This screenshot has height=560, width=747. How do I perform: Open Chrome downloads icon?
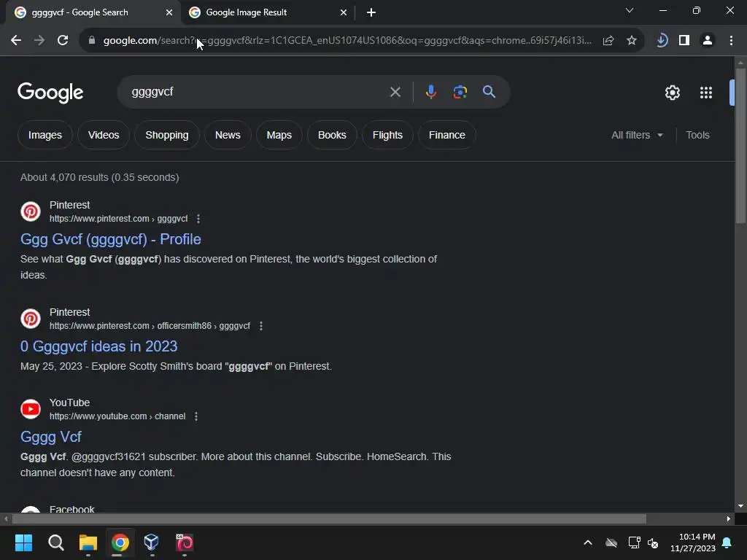[x=661, y=41]
